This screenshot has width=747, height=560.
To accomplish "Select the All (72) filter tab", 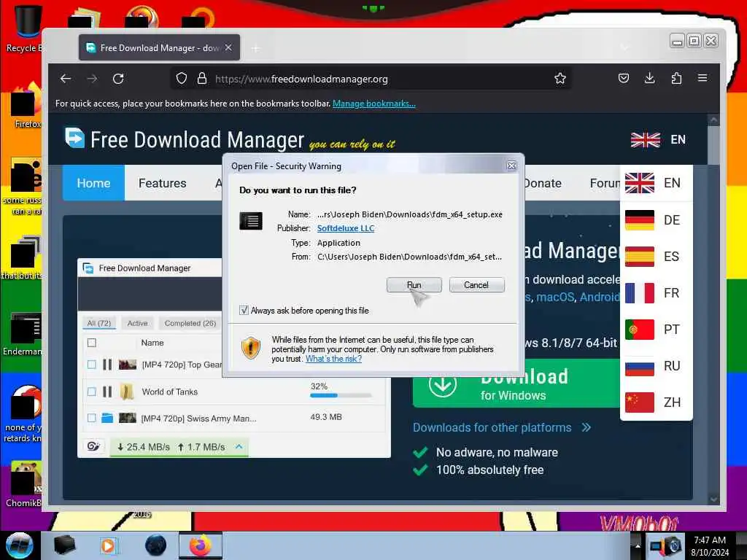I will point(99,323).
